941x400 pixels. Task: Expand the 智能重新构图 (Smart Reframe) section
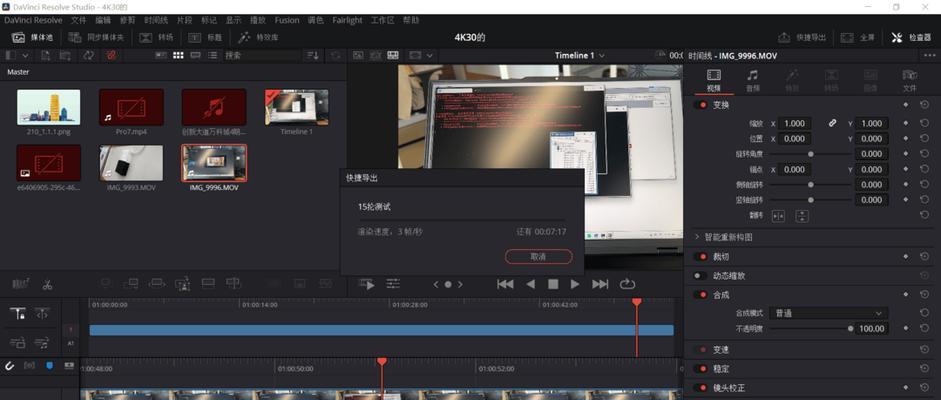(x=697, y=237)
